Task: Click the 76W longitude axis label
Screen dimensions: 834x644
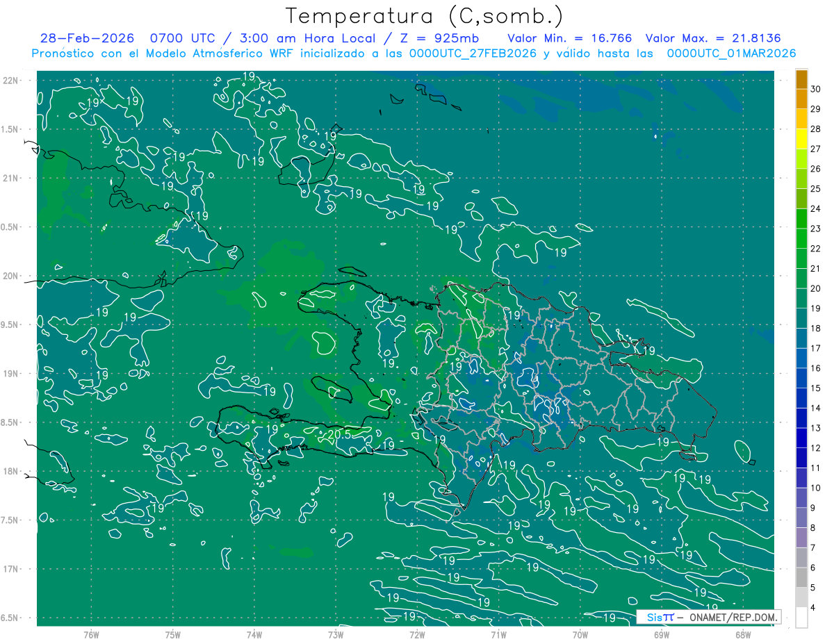Action: (91, 634)
